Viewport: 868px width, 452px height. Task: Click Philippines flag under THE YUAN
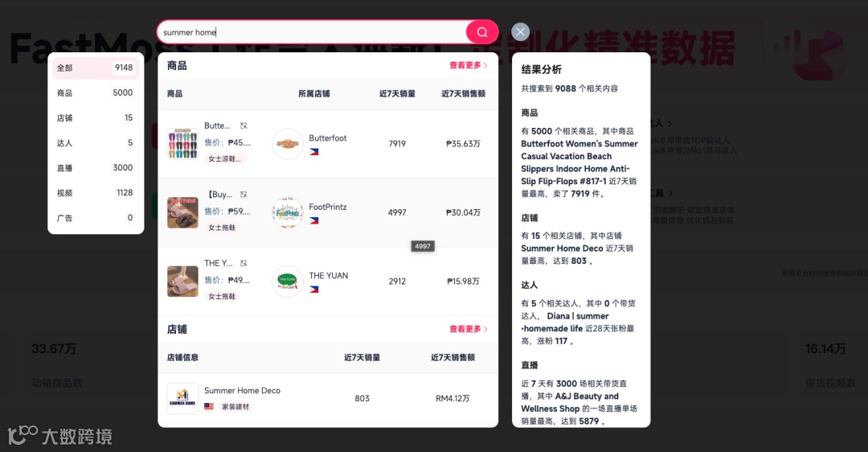click(x=314, y=290)
